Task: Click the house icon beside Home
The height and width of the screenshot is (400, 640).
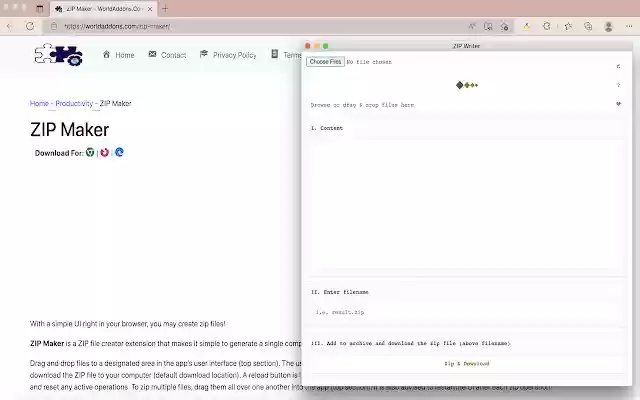Action: click(106, 54)
